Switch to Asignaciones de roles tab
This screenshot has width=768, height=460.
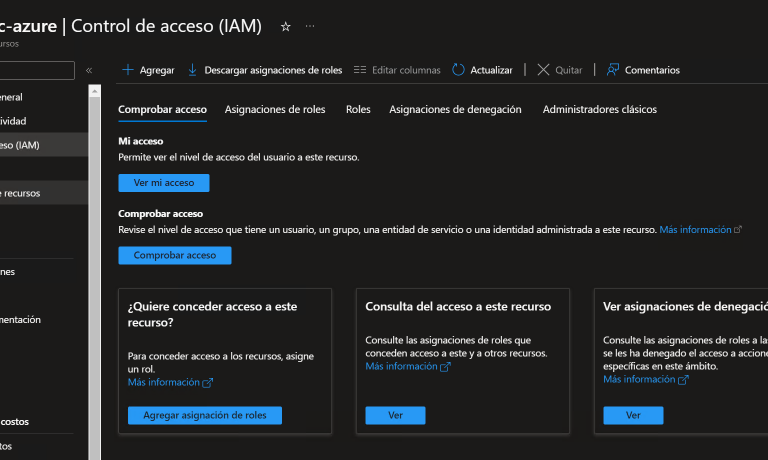tap(275, 110)
